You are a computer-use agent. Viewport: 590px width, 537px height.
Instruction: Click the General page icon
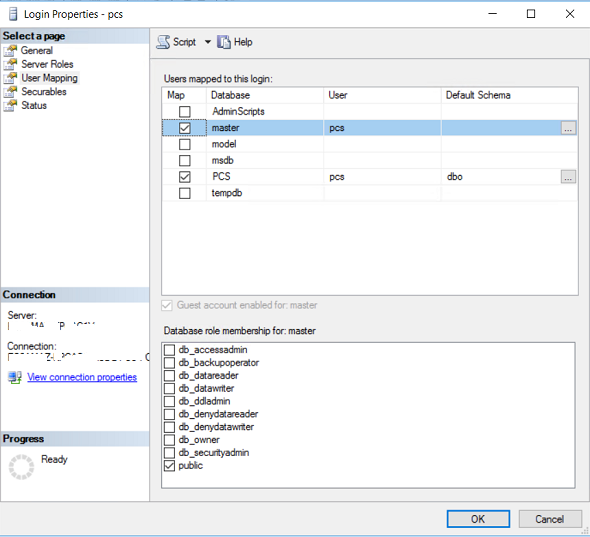(x=10, y=51)
